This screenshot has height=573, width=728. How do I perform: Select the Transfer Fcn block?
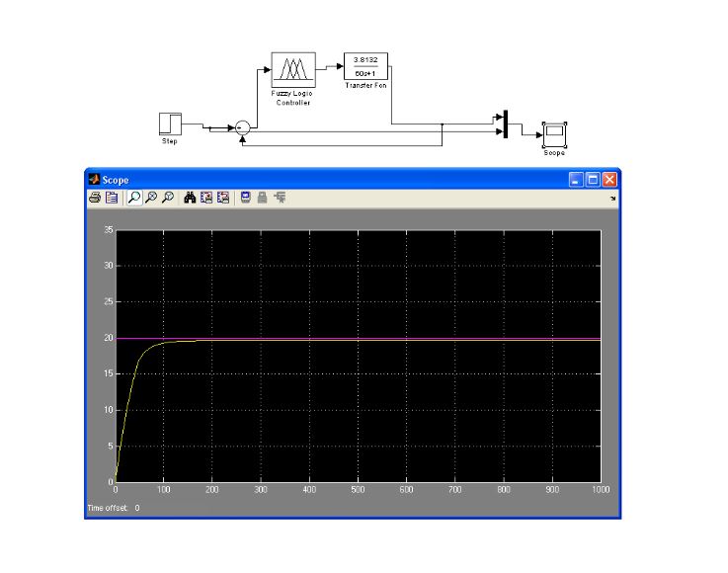click(365, 66)
